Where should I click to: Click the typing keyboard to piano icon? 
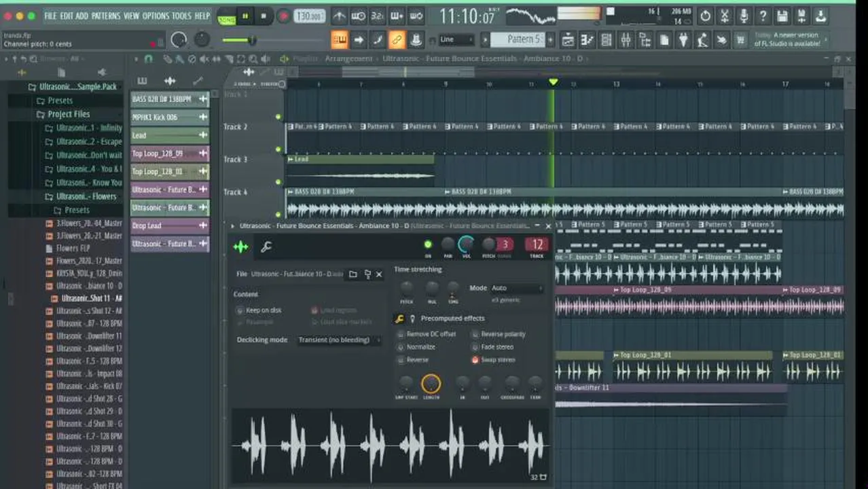pos(340,40)
